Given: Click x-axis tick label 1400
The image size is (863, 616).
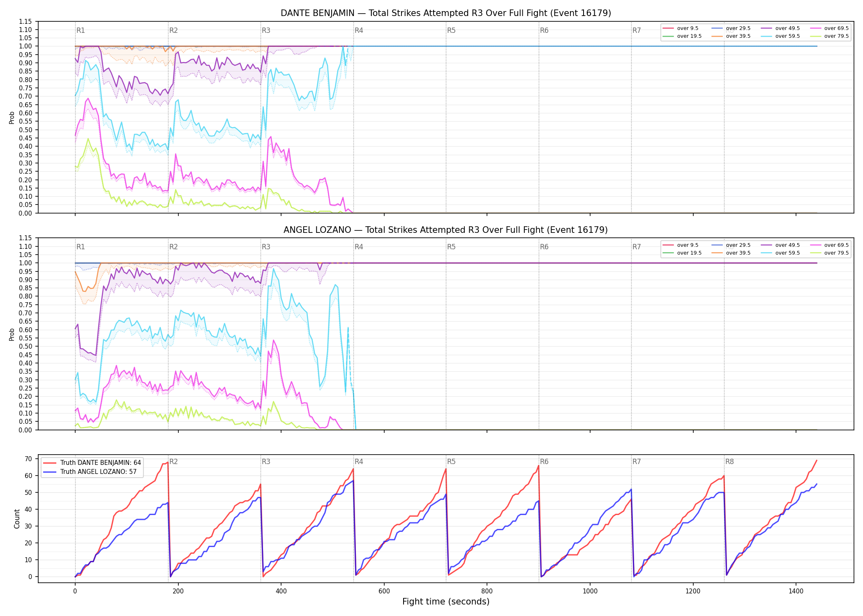Looking at the screenshot, I should point(796,591).
